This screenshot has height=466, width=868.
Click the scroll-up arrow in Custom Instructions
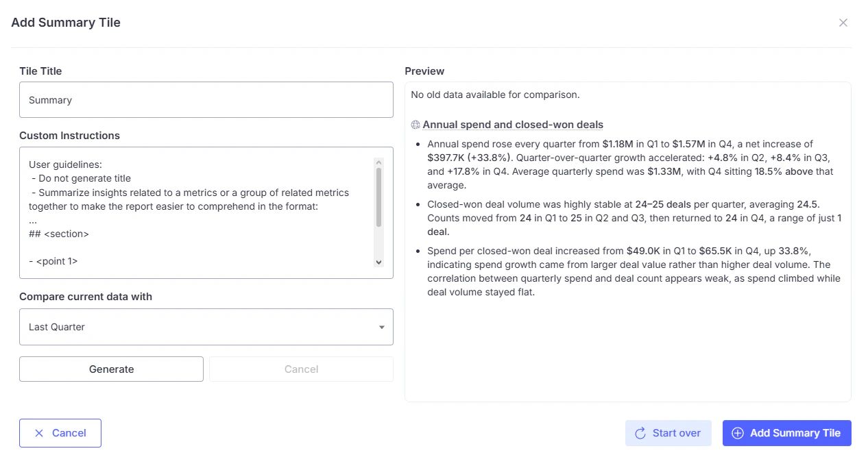coord(378,162)
